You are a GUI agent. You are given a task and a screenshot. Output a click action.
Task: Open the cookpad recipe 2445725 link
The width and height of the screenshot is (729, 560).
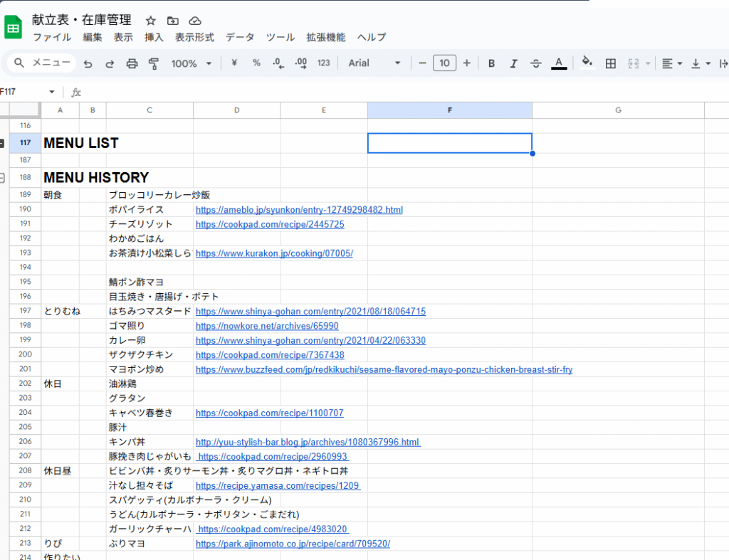(x=270, y=224)
